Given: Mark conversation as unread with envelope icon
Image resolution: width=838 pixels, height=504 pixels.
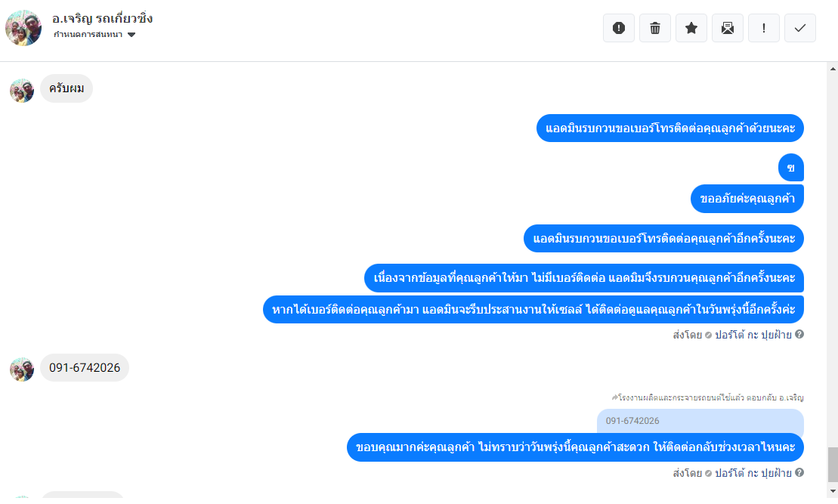Looking at the screenshot, I should pos(728,28).
